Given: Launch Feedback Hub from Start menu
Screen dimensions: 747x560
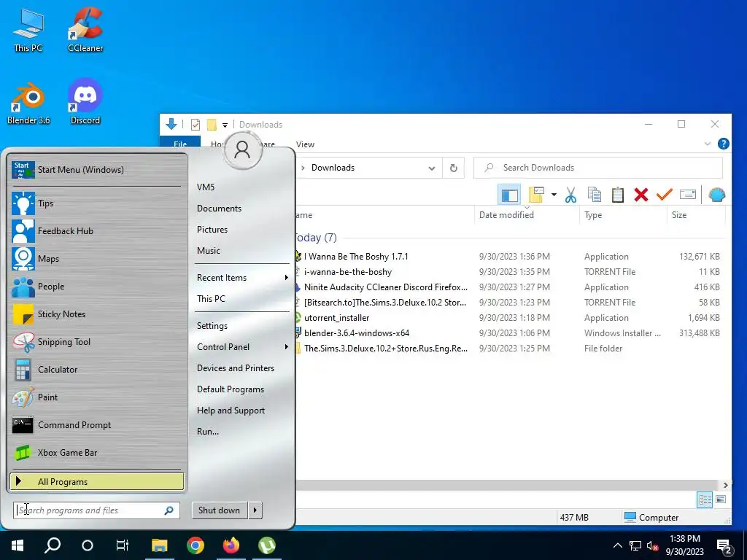Looking at the screenshot, I should 97,231.
